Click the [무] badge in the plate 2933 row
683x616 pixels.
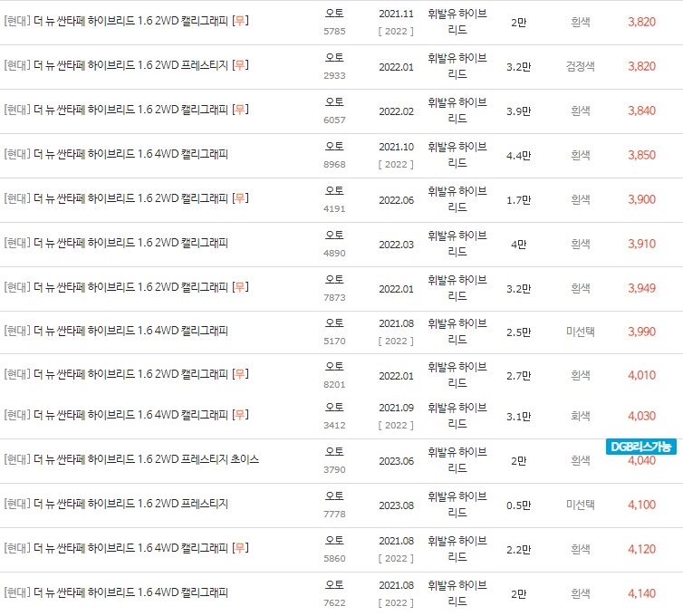(x=240, y=65)
